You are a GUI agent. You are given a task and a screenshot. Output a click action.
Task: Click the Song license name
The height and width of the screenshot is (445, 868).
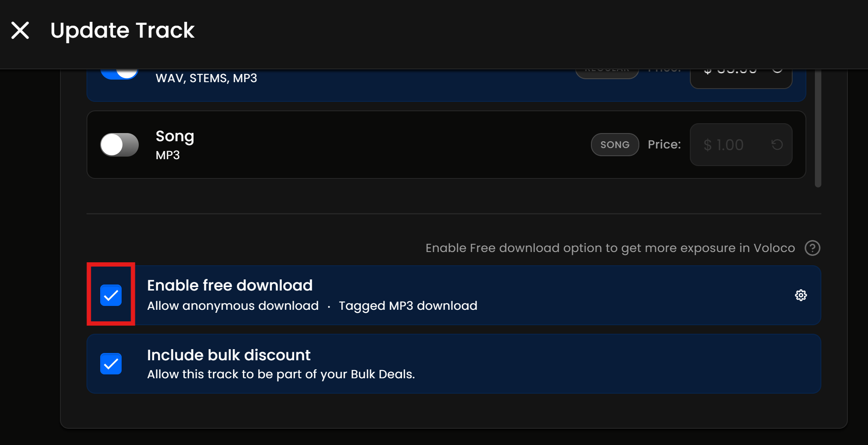click(x=175, y=136)
